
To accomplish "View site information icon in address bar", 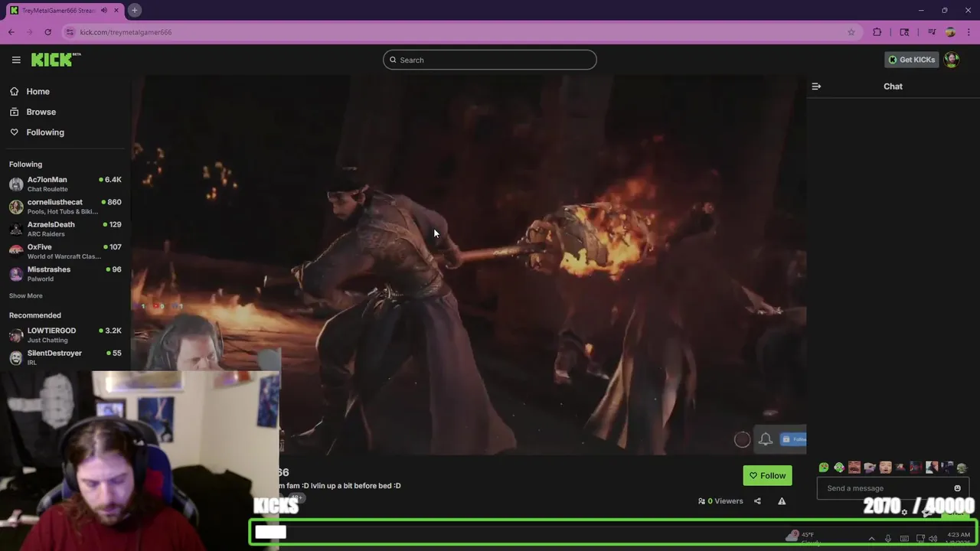I will click(70, 32).
